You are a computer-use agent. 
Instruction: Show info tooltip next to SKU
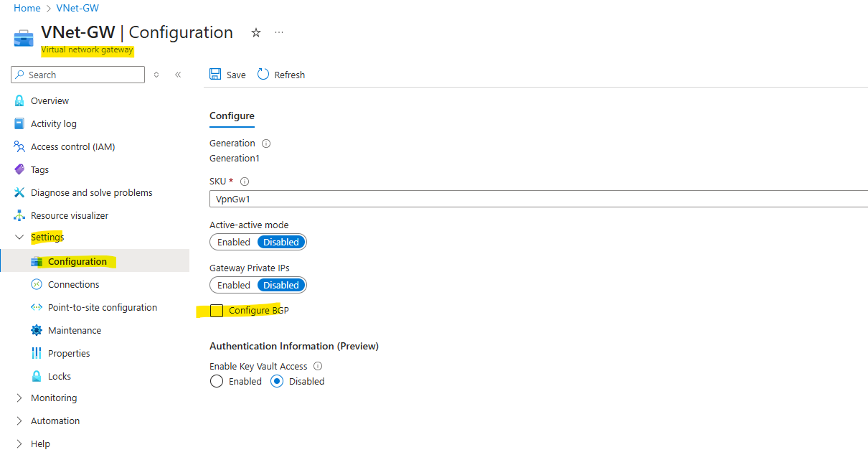(245, 182)
